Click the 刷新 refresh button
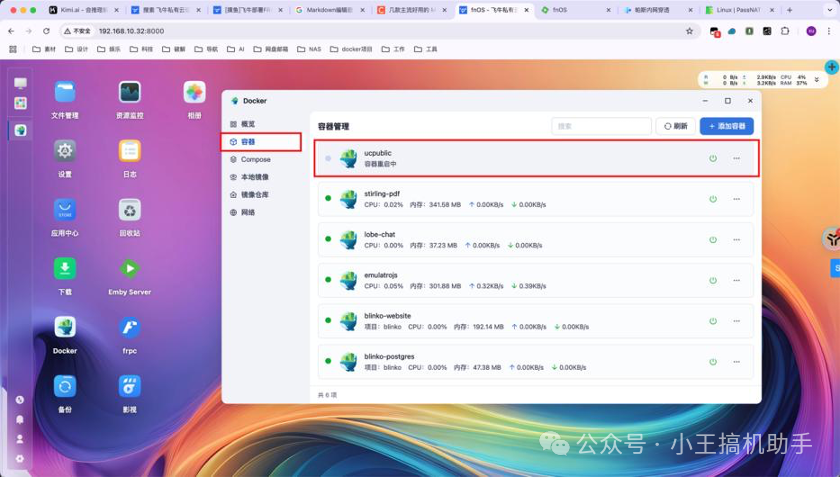The width and height of the screenshot is (840, 478). (x=676, y=126)
